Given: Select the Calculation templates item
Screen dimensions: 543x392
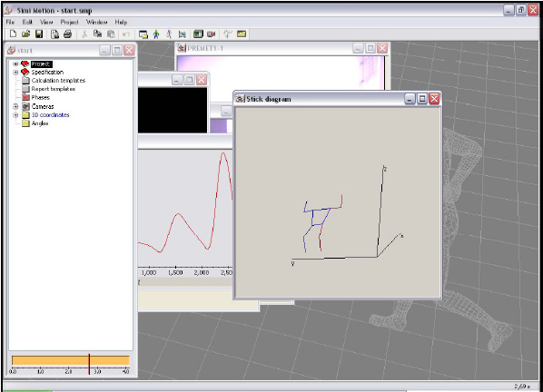Looking at the screenshot, I should tap(58, 81).
